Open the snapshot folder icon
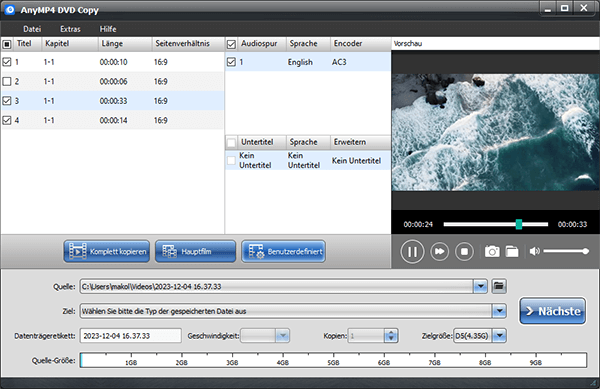Viewport: 600px width, 389px height. pos(512,251)
